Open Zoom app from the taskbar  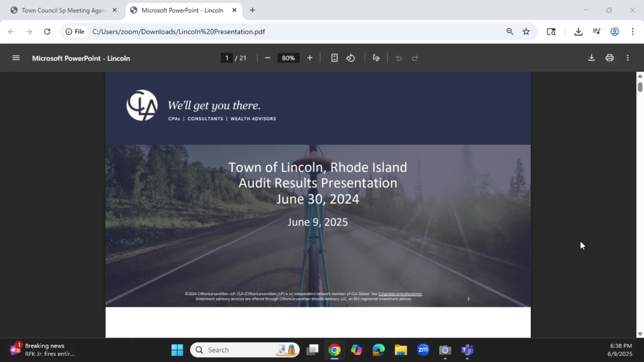423,350
